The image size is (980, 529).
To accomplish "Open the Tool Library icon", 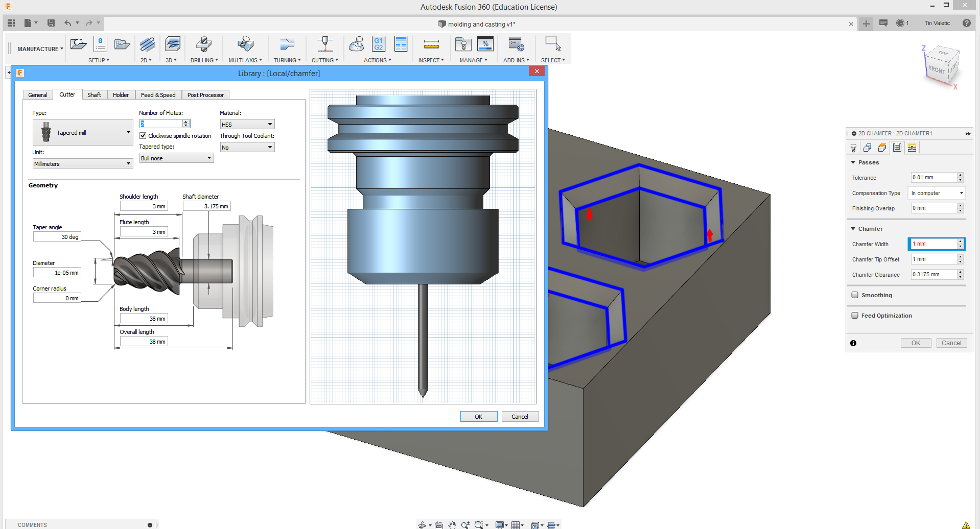I will [463, 44].
